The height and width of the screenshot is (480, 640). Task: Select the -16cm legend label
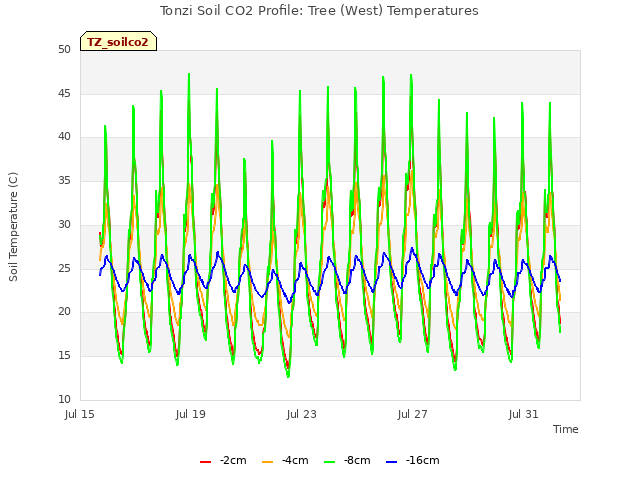click(422, 460)
